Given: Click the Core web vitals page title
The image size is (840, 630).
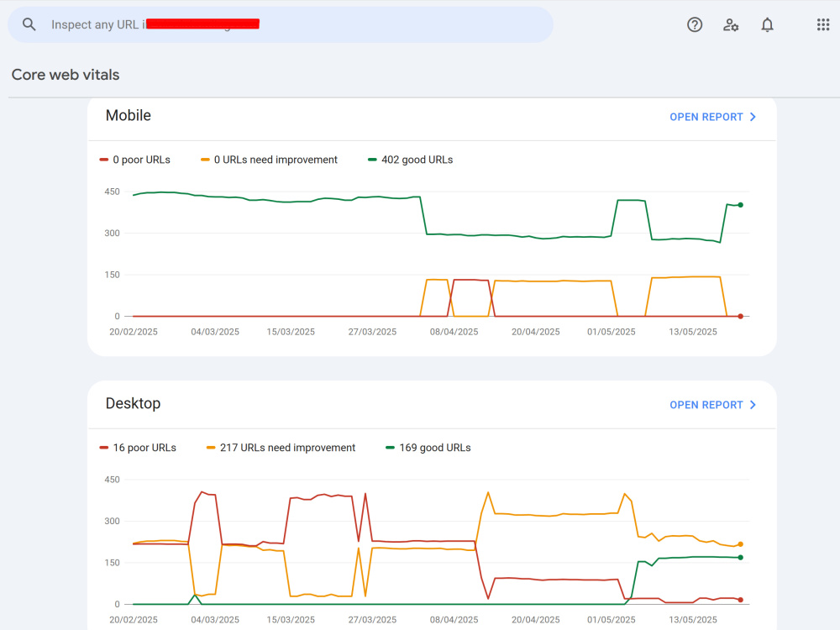Looking at the screenshot, I should (66, 75).
